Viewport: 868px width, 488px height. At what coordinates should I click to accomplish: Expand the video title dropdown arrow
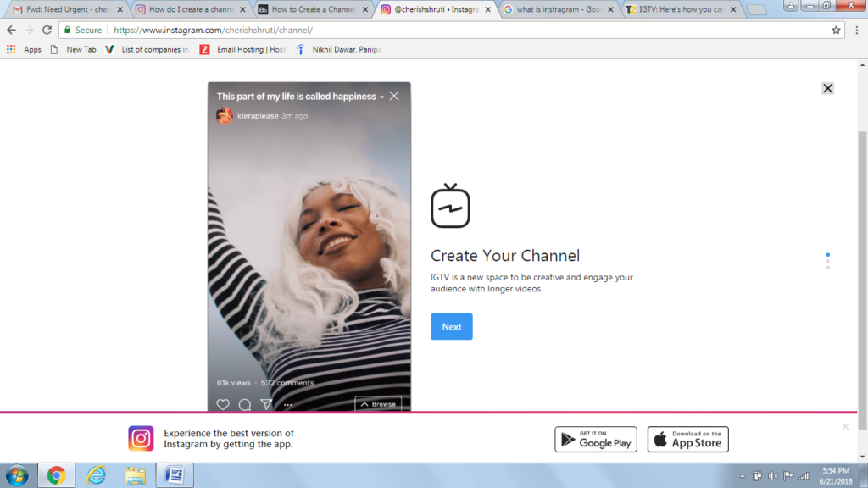(382, 97)
